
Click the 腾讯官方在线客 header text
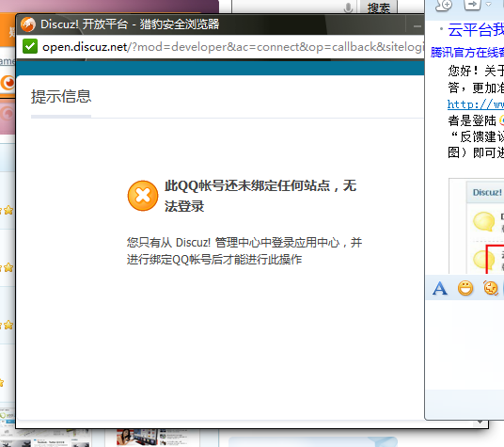click(467, 52)
